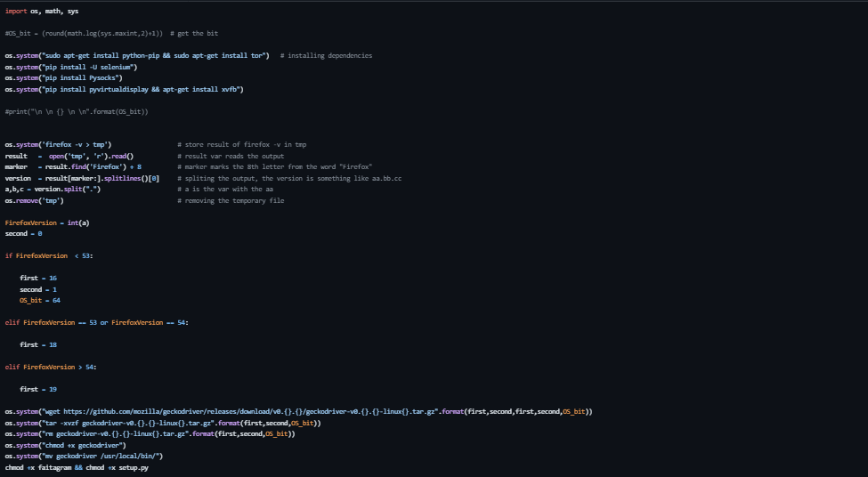The height and width of the screenshot is (477, 868).
Task: Click the "pip install -U selenium" line
Action: pyautogui.click(x=71, y=67)
